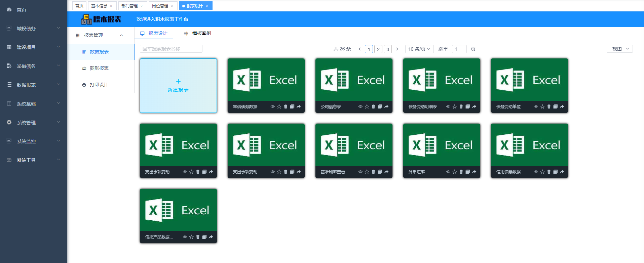This screenshot has width=644, height=263.
Task: Favorite the 基准利率查看 report
Action: point(367,172)
